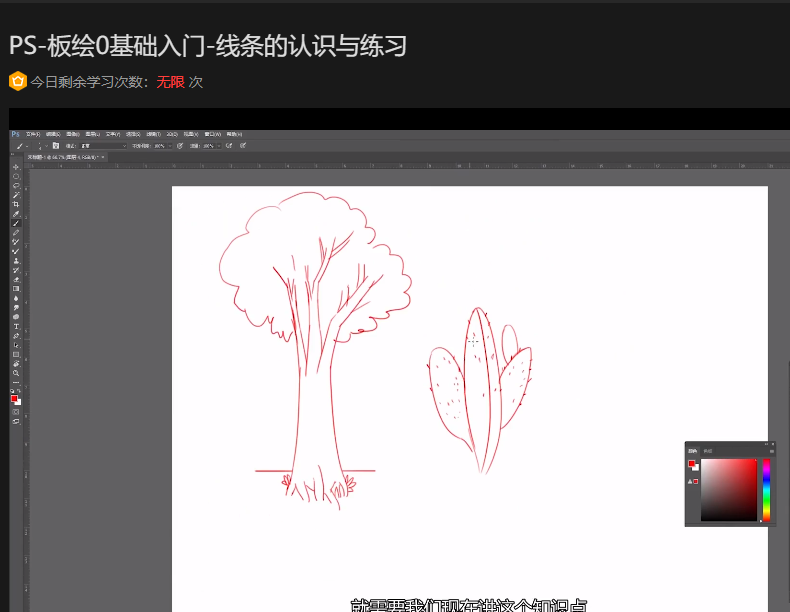Pick a shade in the color field
790x612 pixels.
pyautogui.click(x=729, y=490)
